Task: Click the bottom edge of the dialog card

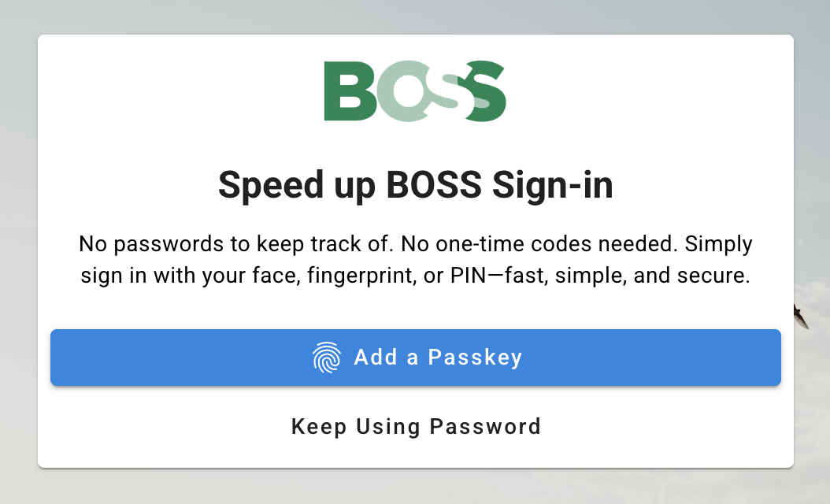Action: point(416,469)
